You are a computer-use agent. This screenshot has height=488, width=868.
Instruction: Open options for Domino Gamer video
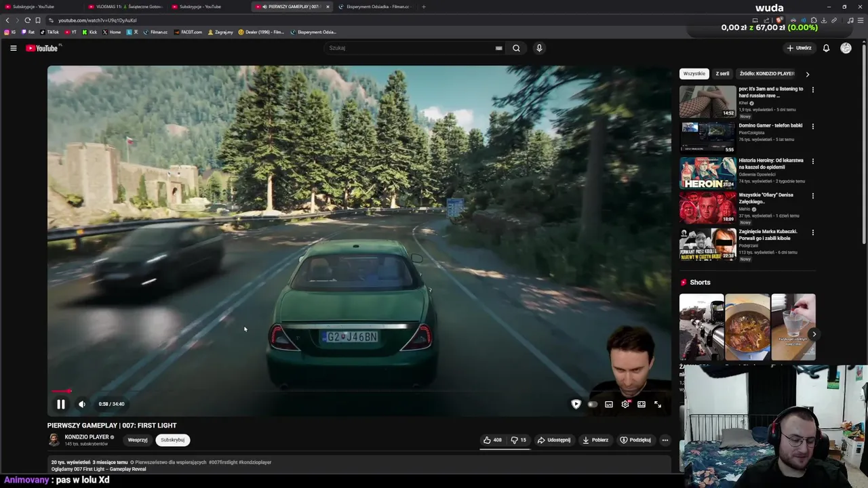tap(813, 126)
